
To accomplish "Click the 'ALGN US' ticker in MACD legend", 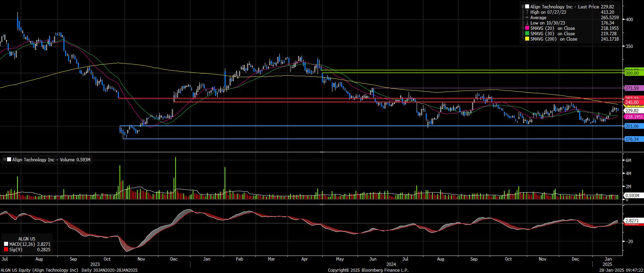I will (x=27, y=239).
